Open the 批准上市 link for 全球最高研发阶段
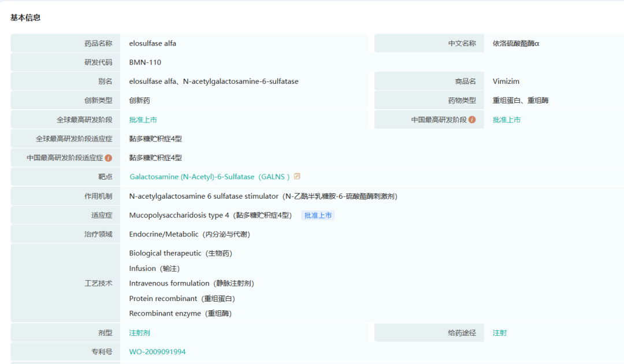The width and height of the screenshot is (624, 364). [x=143, y=120]
